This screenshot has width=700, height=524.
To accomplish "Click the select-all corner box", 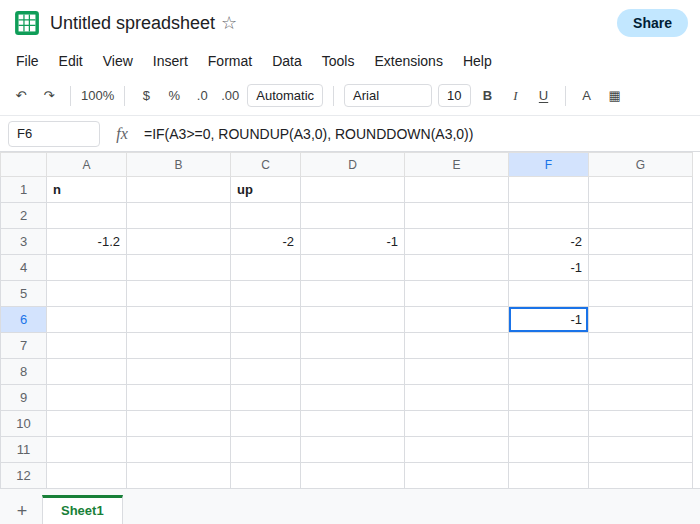I will pos(23,165).
